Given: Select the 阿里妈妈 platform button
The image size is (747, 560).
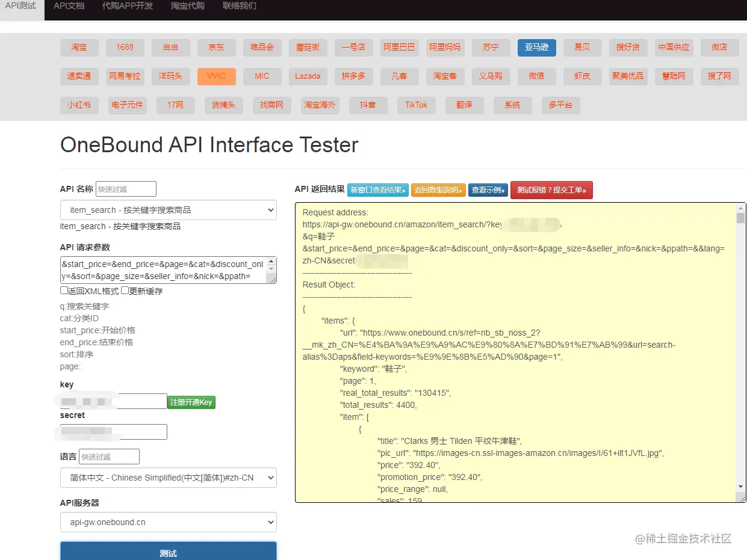Looking at the screenshot, I should pyautogui.click(x=445, y=48).
